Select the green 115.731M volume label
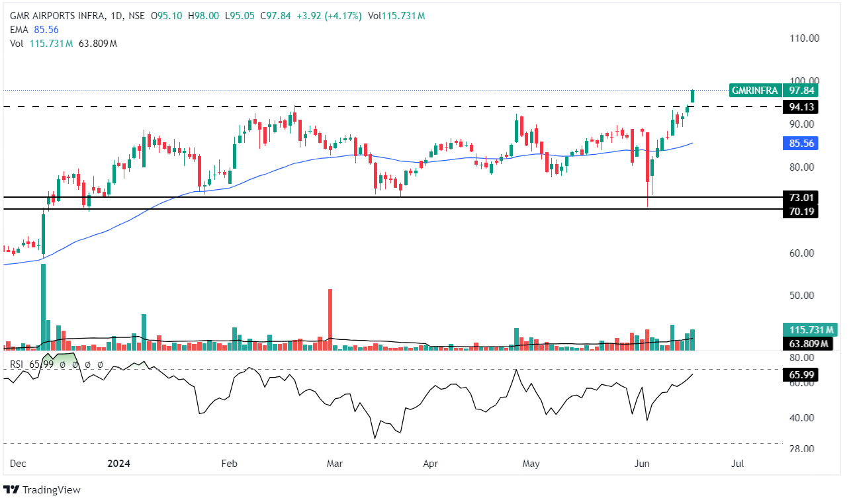 (x=800, y=329)
